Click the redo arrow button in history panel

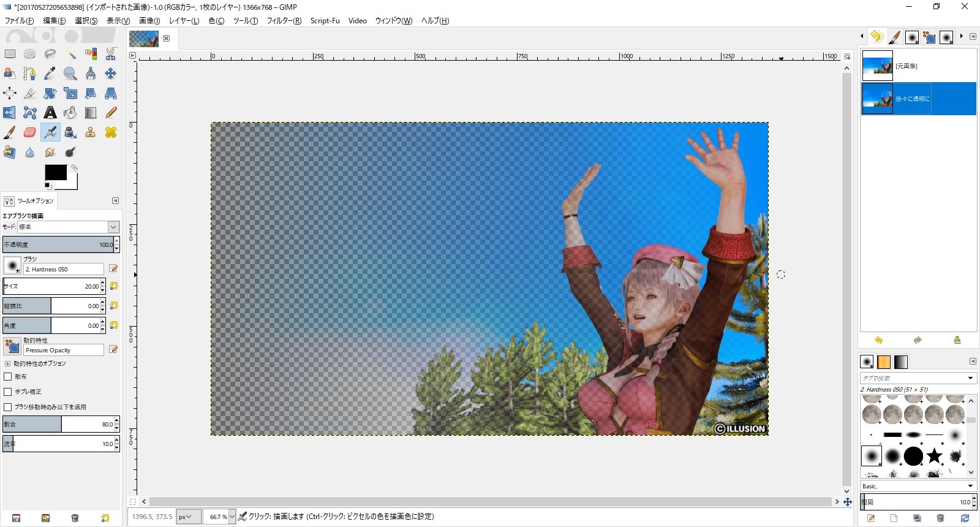click(918, 340)
